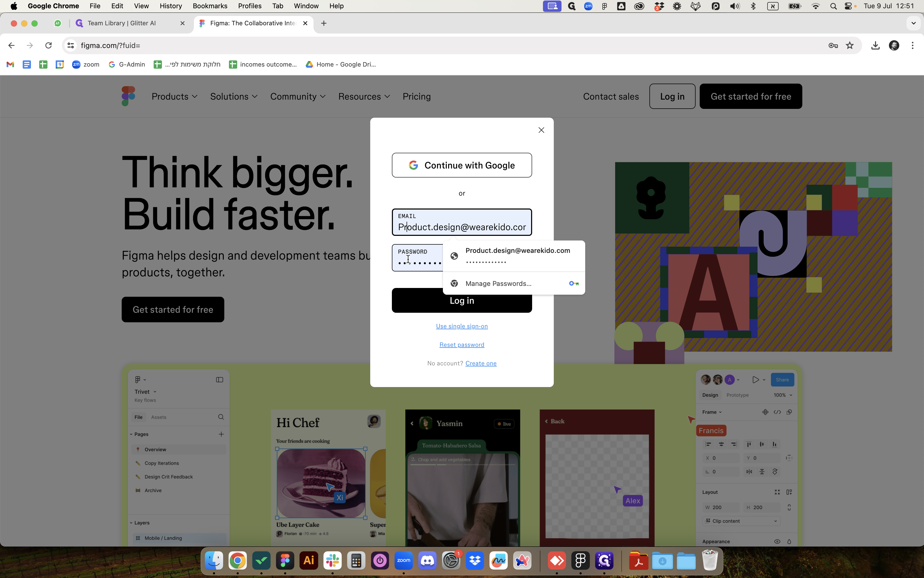
Task: Select the saved Product.design@wearekido.com credential
Action: coord(514,256)
